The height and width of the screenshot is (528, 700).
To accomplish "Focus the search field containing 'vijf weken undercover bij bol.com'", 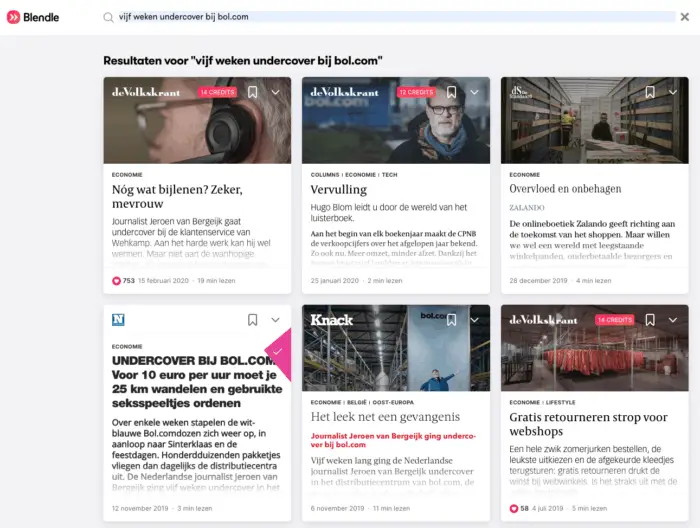I will pyautogui.click(x=396, y=17).
